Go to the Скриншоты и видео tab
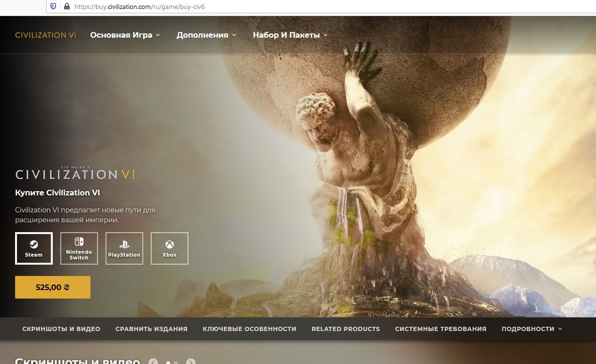596x364 pixels. [x=61, y=329]
